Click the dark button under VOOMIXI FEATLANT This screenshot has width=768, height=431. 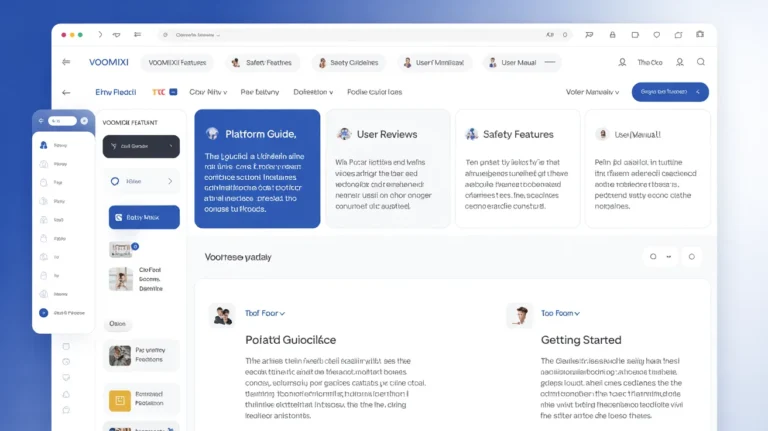coord(141,147)
